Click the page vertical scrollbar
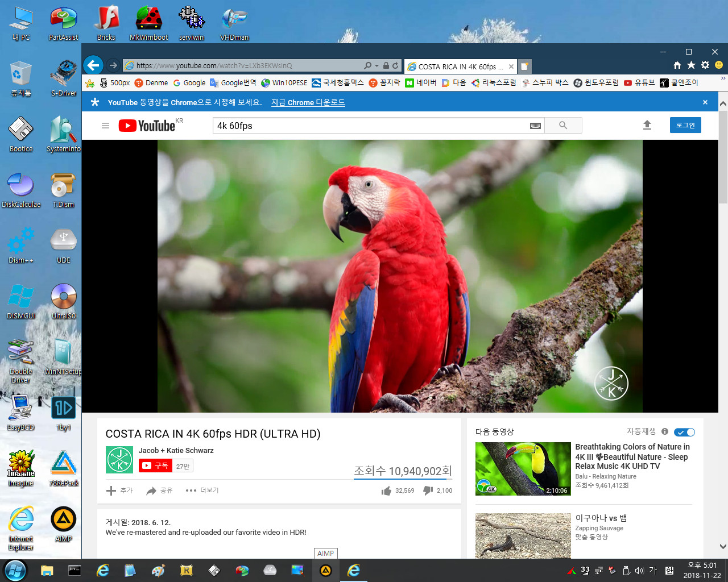The width and height of the screenshot is (728, 582). [723, 157]
